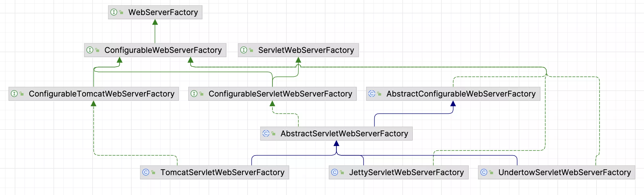Select the AbstractConfigurableWebServerFactory node
The height and width of the screenshot is (195, 644).
pos(453,94)
